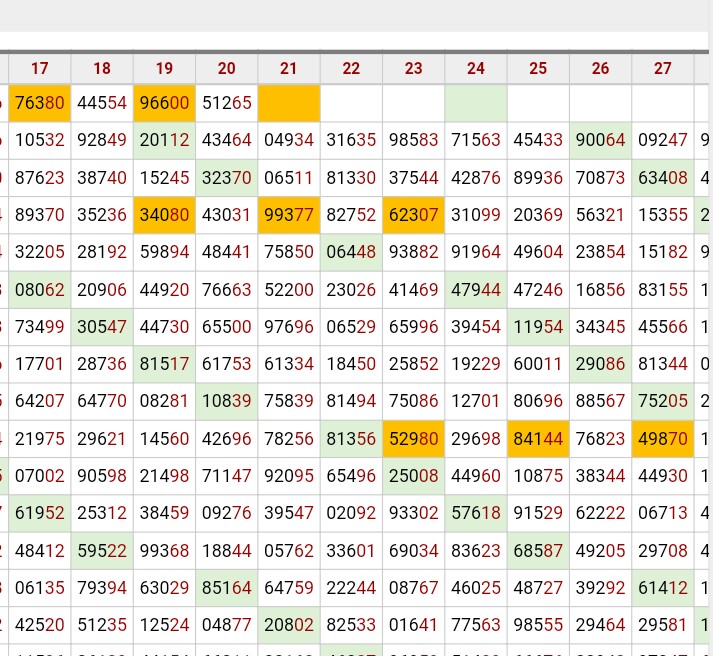This screenshot has height=656, width=713.
Task: Select column header 24
Action: click(476, 69)
